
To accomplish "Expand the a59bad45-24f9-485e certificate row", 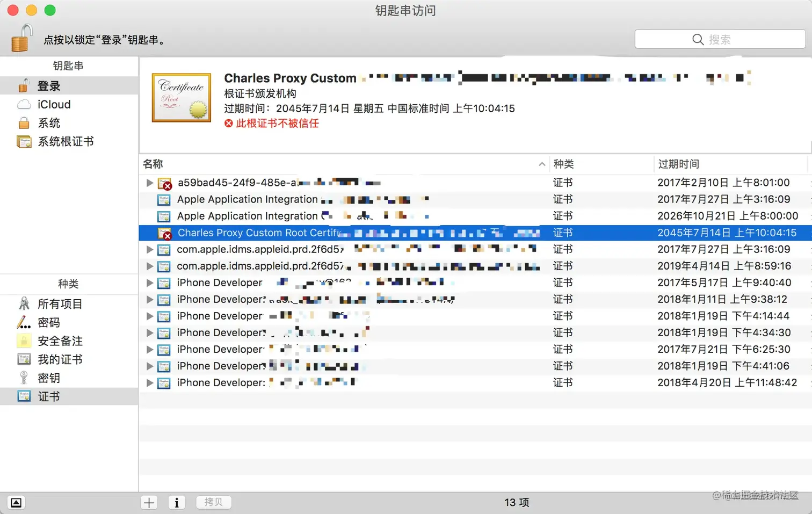I will point(150,183).
